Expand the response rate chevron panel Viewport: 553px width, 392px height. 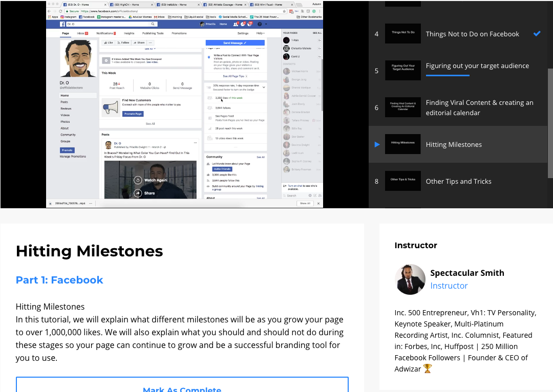tap(263, 87)
